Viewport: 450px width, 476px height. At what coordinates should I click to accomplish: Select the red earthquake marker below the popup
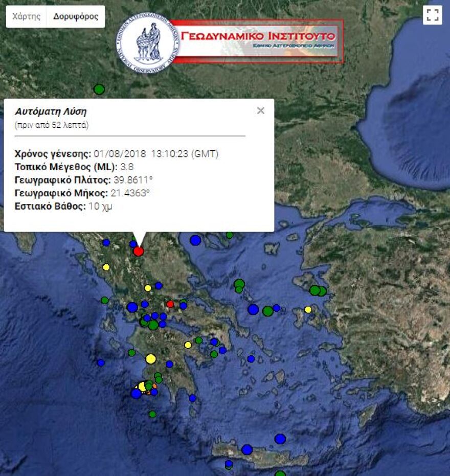pyautogui.click(x=139, y=251)
